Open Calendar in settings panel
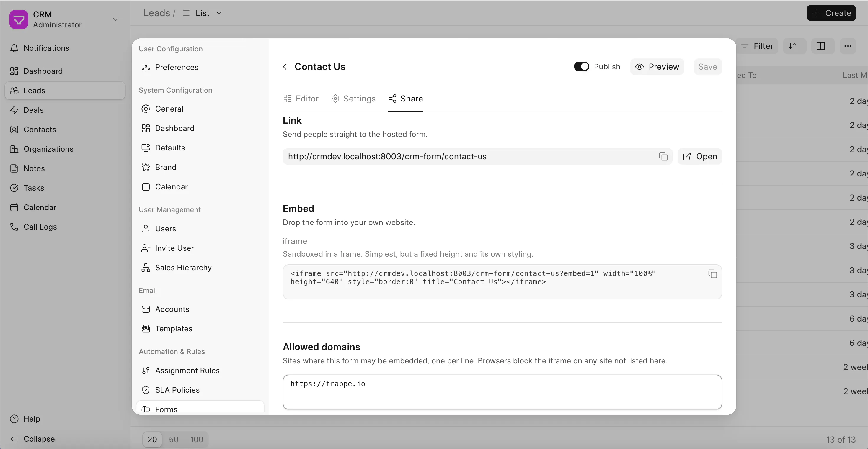Image resolution: width=868 pixels, height=449 pixels. pyautogui.click(x=200, y=187)
